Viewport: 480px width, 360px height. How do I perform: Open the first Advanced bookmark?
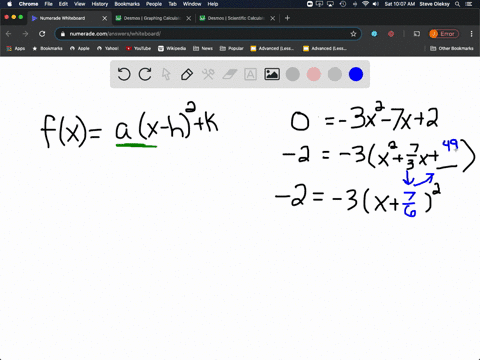click(x=272, y=48)
